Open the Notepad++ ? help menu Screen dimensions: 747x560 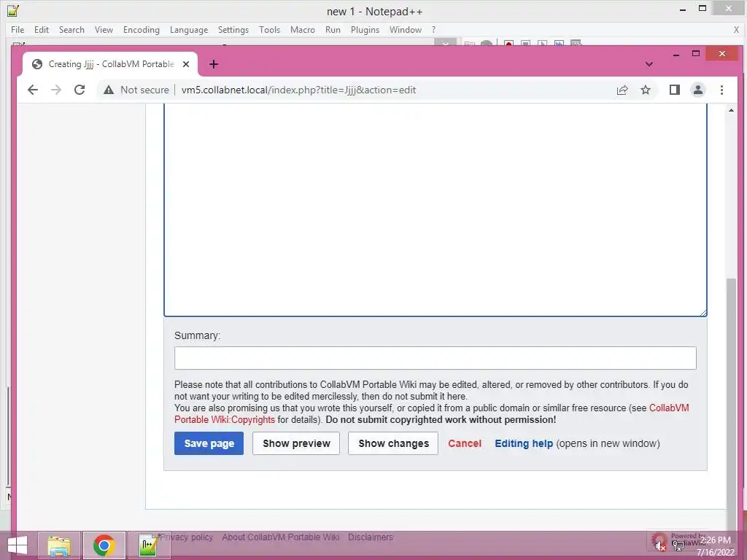(433, 29)
